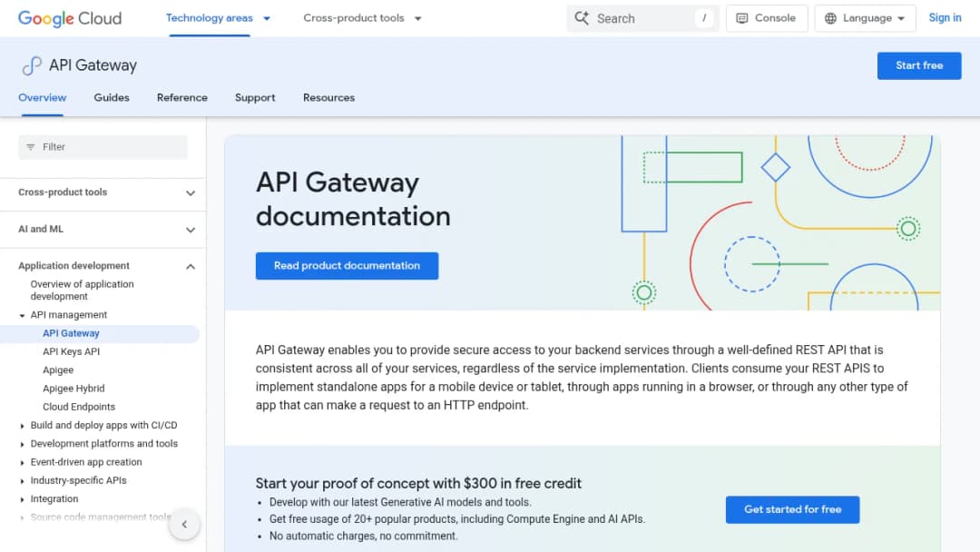This screenshot has width=980, height=552.
Task: Collapse the API management tree node
Action: click(22, 315)
